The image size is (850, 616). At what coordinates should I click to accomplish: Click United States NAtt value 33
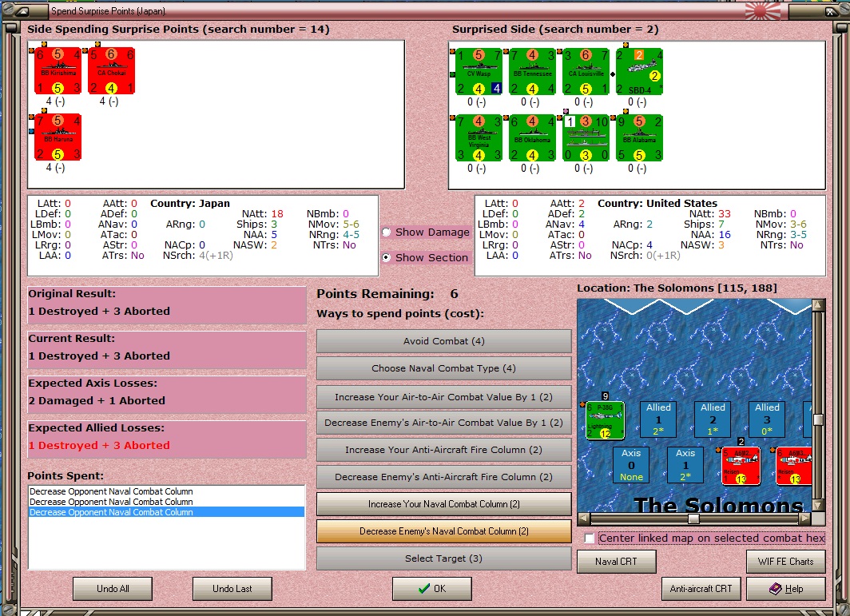[x=725, y=213]
